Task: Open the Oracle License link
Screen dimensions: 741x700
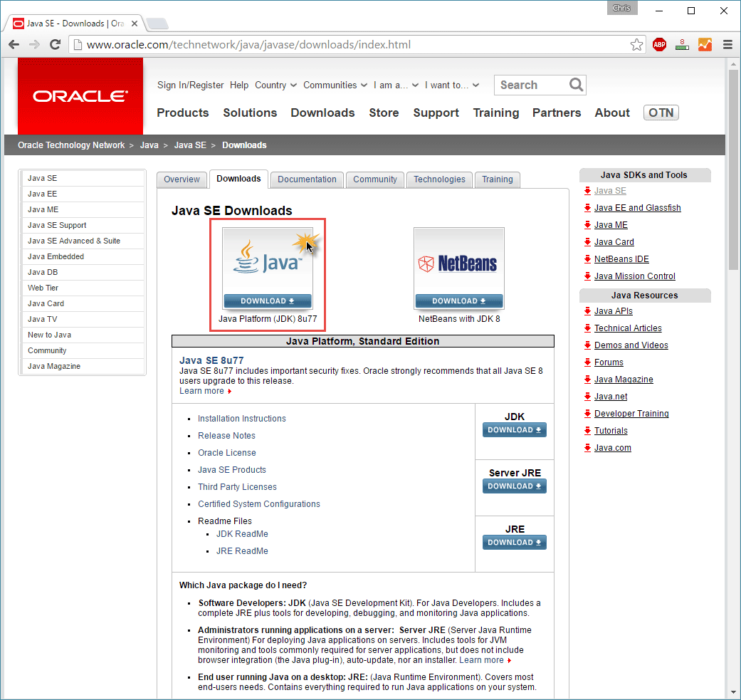Action: point(227,452)
